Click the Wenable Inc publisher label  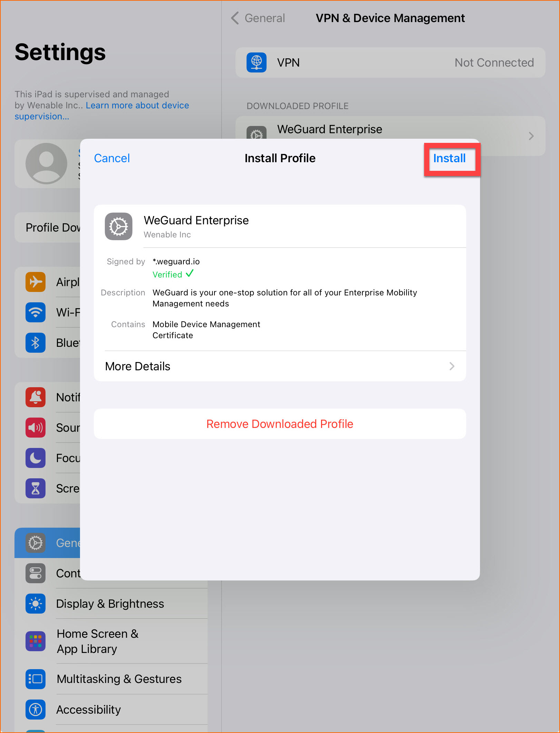pyautogui.click(x=167, y=235)
